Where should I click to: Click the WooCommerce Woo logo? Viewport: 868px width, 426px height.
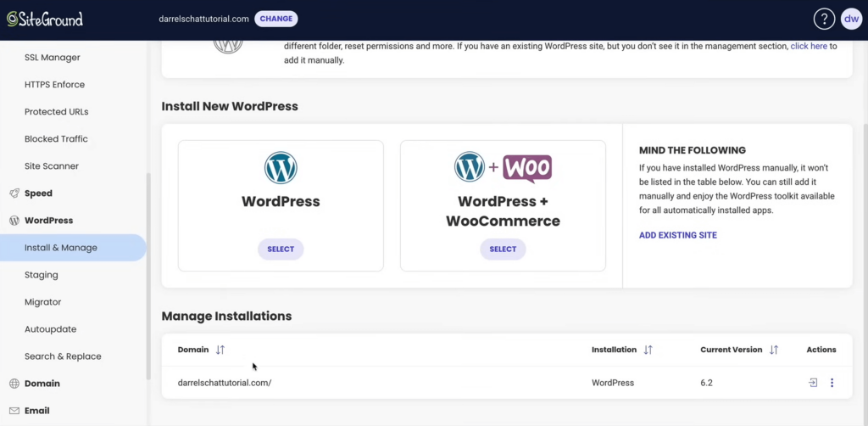point(527,169)
